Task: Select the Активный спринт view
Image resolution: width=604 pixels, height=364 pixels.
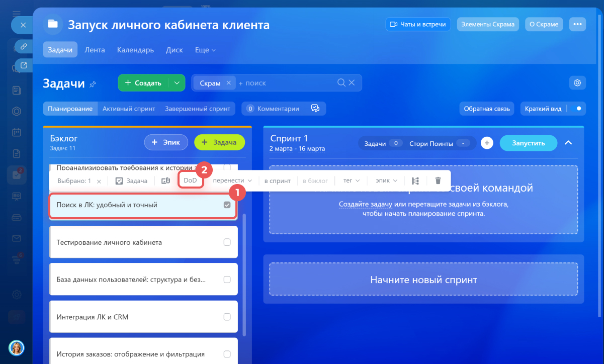Action: (129, 108)
